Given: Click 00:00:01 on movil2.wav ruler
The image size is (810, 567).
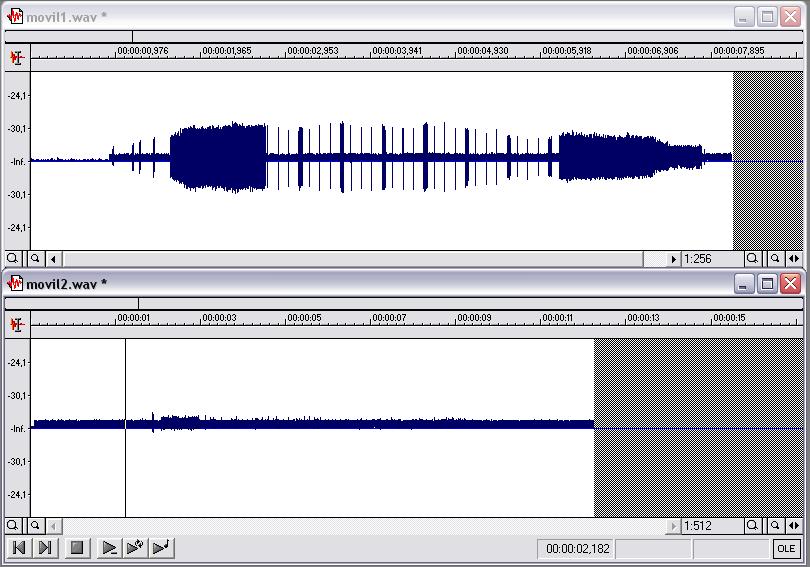Looking at the screenshot, I should click(134, 318).
